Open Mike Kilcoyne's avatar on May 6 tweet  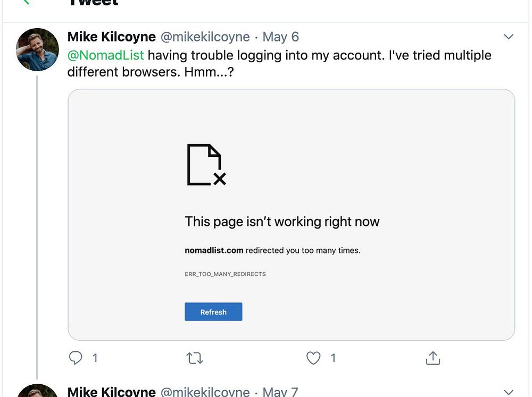(37, 49)
